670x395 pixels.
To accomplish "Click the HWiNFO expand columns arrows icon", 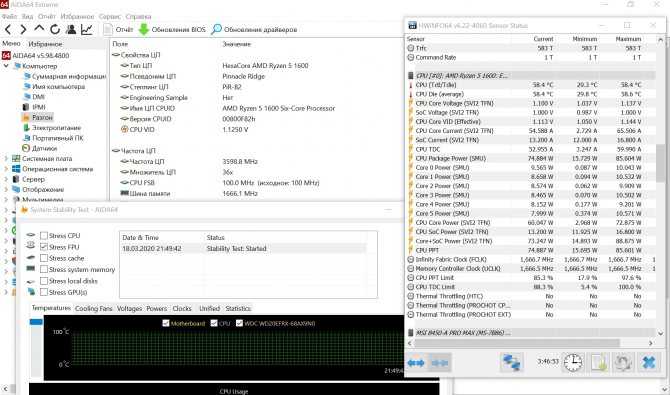I will coord(416,363).
